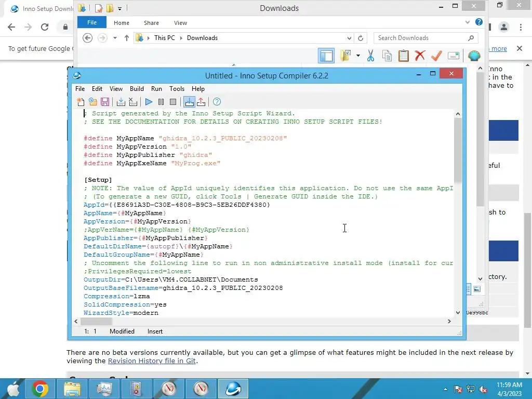Viewport: 532px width, 399px height.
Task: Click the 'AppVersion' line in script
Action: pos(137,221)
